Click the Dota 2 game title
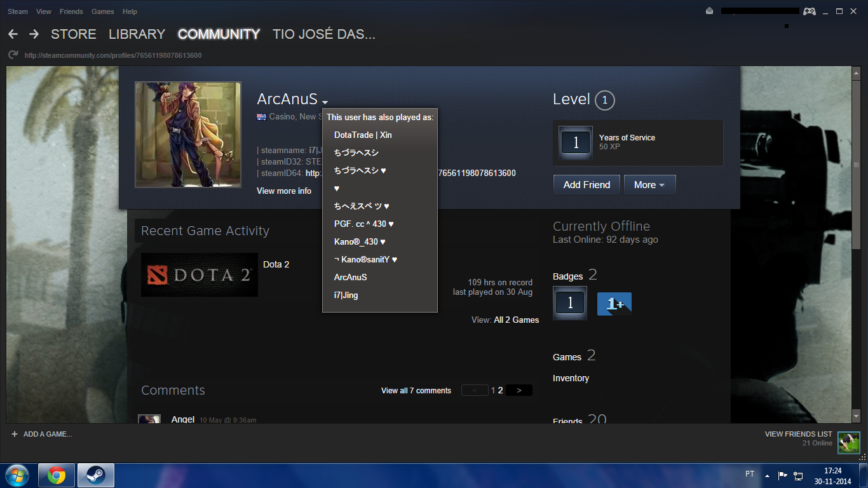Viewport: 868px width, 488px height. 276,264
